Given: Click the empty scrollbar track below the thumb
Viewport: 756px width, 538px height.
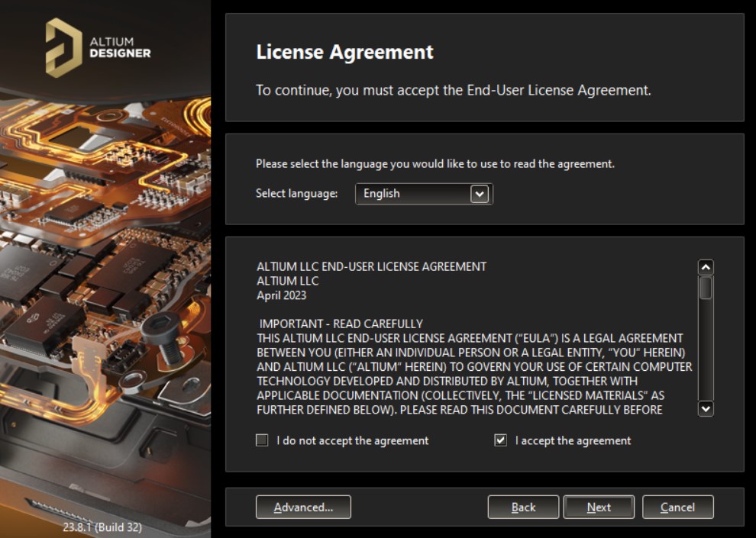Looking at the screenshot, I should coord(706,351).
